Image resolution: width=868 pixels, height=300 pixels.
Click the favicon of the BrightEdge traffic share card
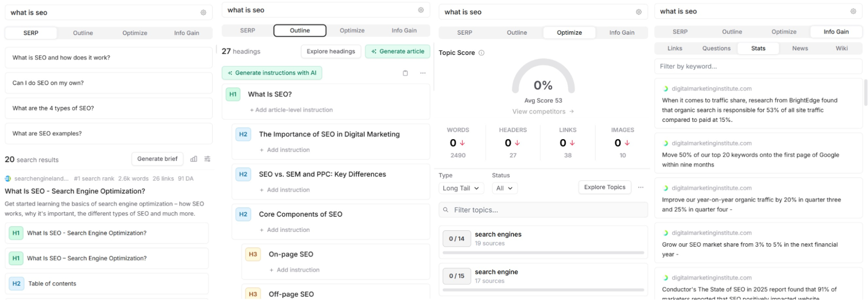(665, 89)
